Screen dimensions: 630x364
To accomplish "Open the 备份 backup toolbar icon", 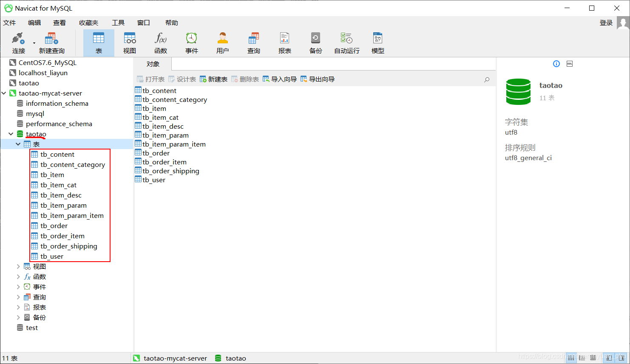I will 316,43.
